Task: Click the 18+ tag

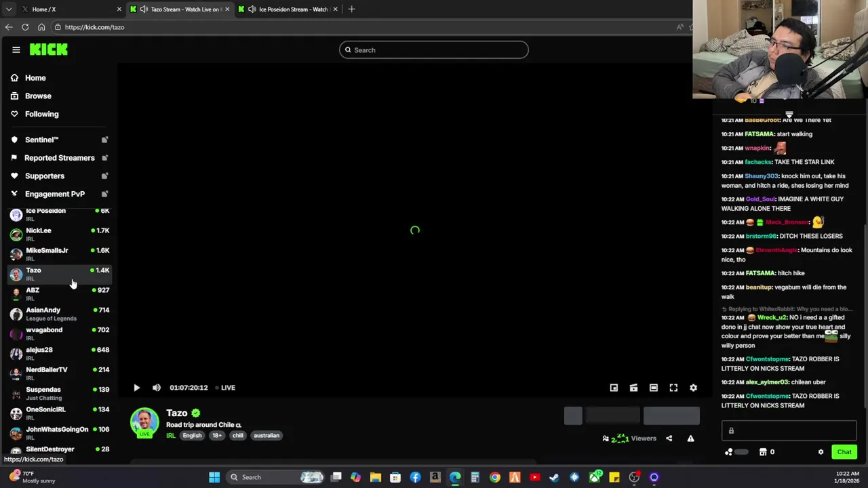Action: pyautogui.click(x=216, y=436)
